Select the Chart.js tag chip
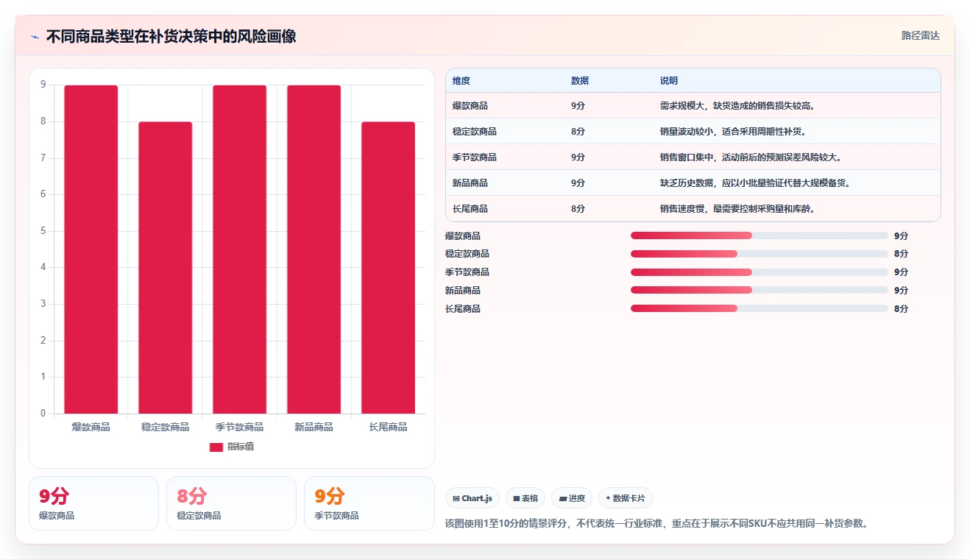Image resolution: width=970 pixels, height=560 pixels. 472,498
